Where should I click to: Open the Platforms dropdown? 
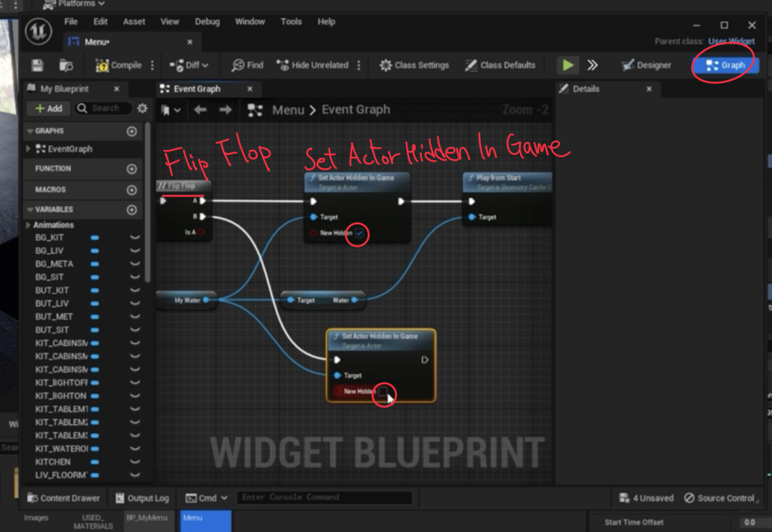point(74,4)
